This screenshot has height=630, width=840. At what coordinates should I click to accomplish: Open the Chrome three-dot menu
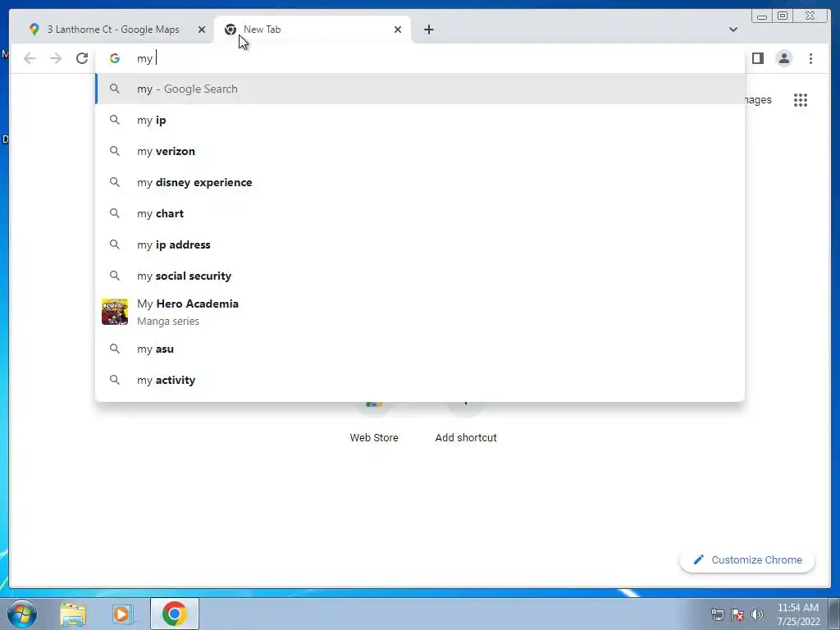[x=810, y=58]
